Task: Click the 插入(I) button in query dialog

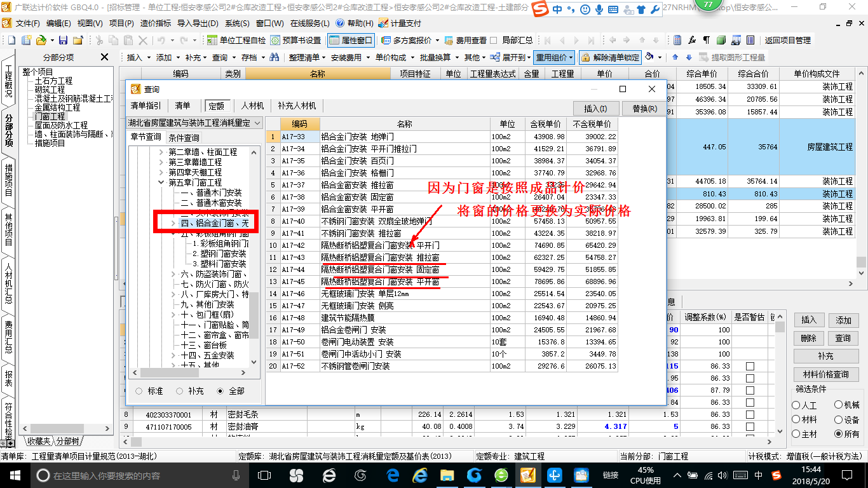Action: 596,109
